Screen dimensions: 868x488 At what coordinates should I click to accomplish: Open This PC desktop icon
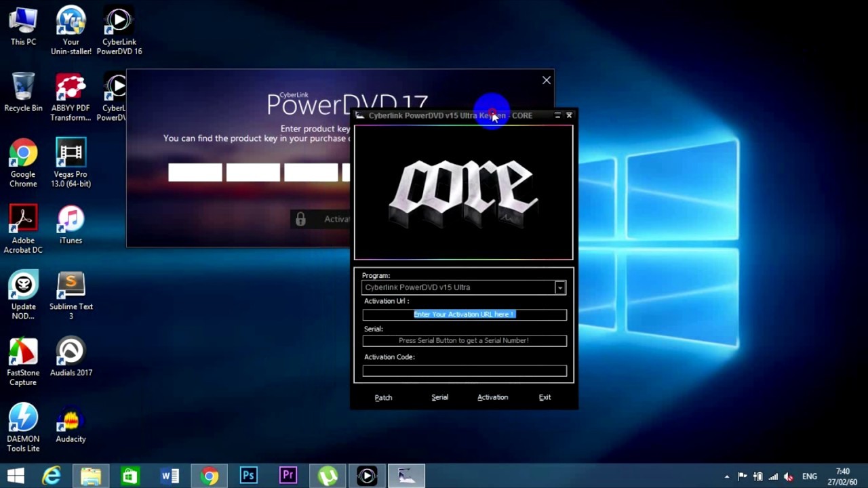pyautogui.click(x=23, y=26)
